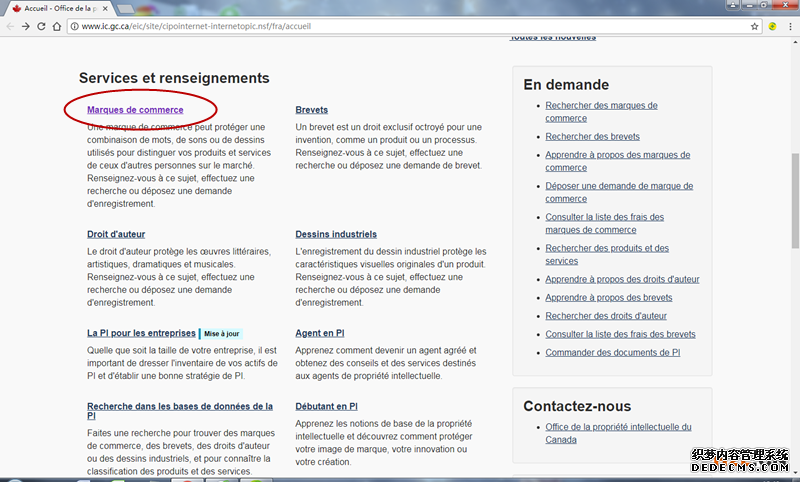The width and height of the screenshot is (800, 482).
Task: Click the yellow extension icon in toolbar
Action: pyautogui.click(x=773, y=26)
